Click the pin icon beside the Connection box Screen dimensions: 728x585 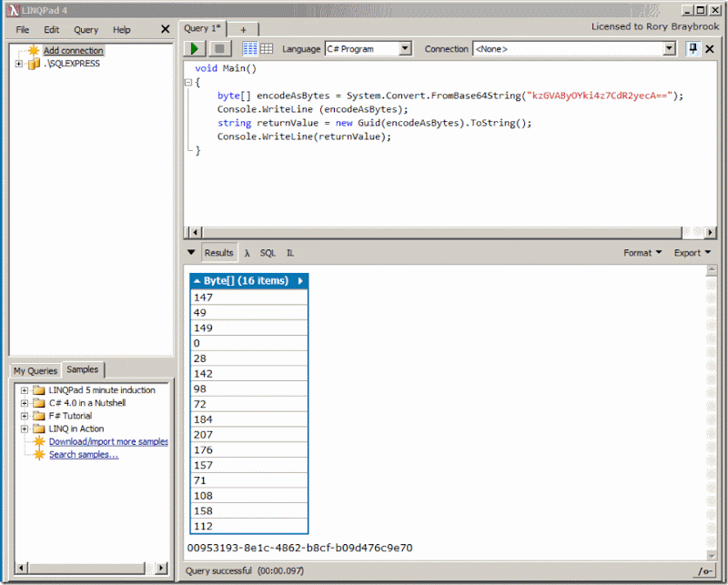(x=693, y=49)
